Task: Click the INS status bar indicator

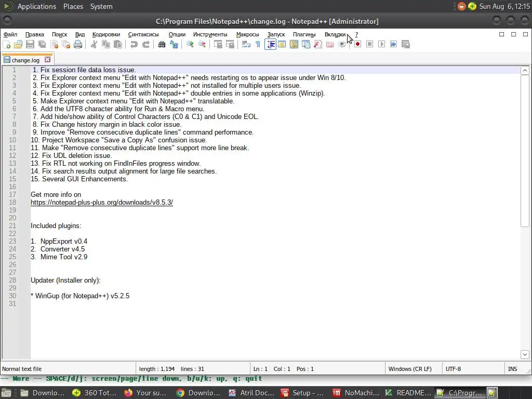Action: [x=513, y=369]
